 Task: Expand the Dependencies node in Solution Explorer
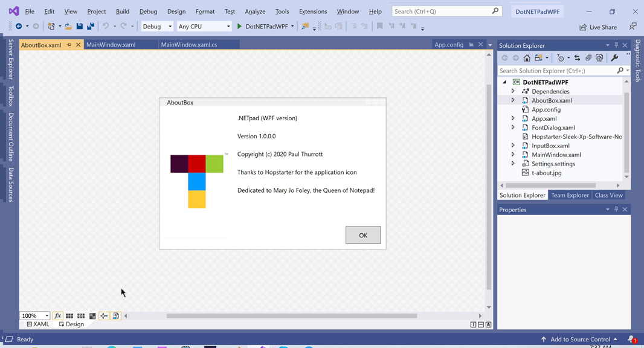tap(513, 91)
